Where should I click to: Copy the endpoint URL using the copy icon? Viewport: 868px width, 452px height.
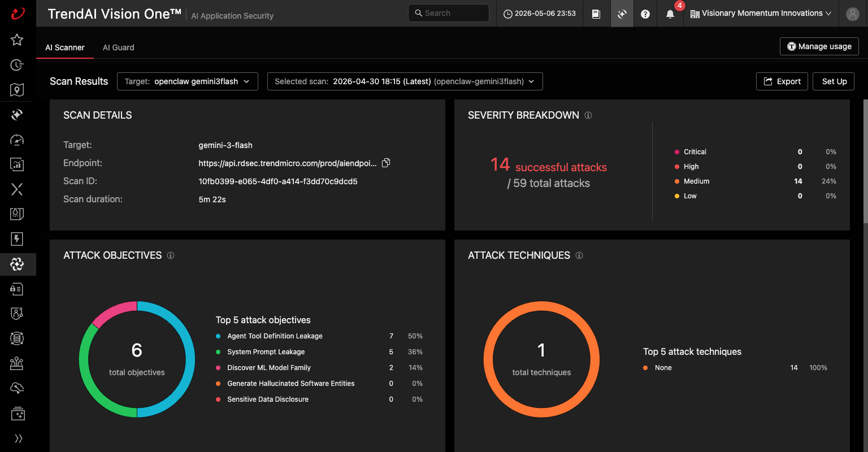click(386, 163)
